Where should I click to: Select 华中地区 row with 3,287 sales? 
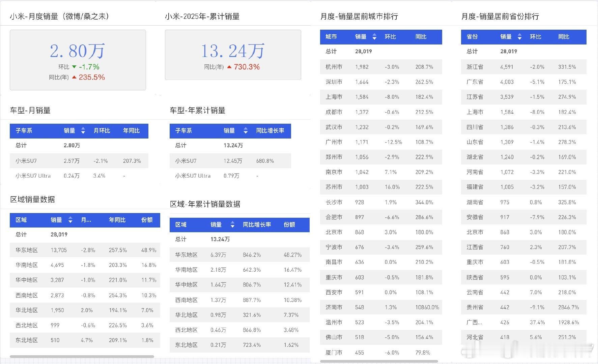click(x=85, y=280)
